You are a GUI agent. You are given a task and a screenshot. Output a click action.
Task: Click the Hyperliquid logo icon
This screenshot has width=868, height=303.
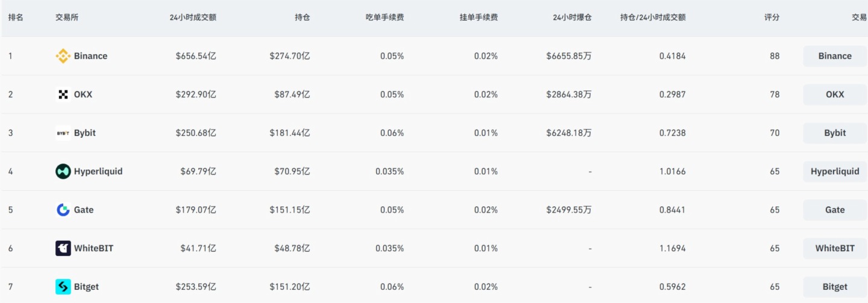(x=63, y=171)
